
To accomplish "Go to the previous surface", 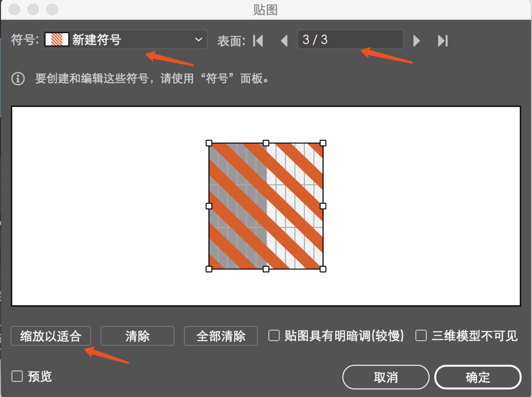I will point(284,41).
